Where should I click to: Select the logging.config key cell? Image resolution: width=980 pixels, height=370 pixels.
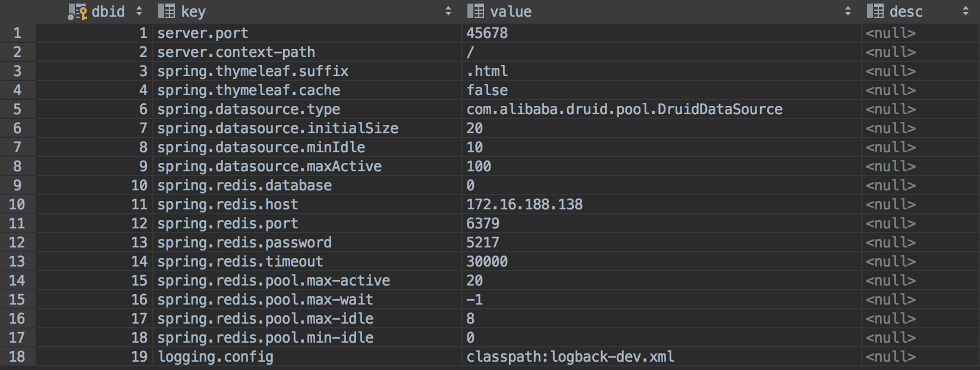tap(215, 357)
